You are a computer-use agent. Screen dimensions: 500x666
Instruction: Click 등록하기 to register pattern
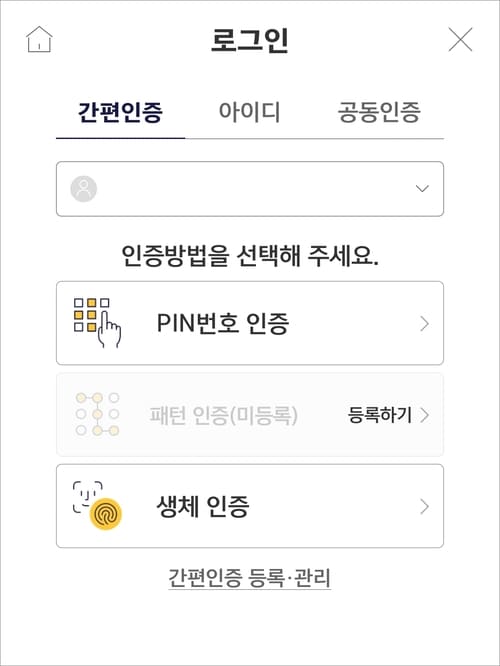coord(380,415)
